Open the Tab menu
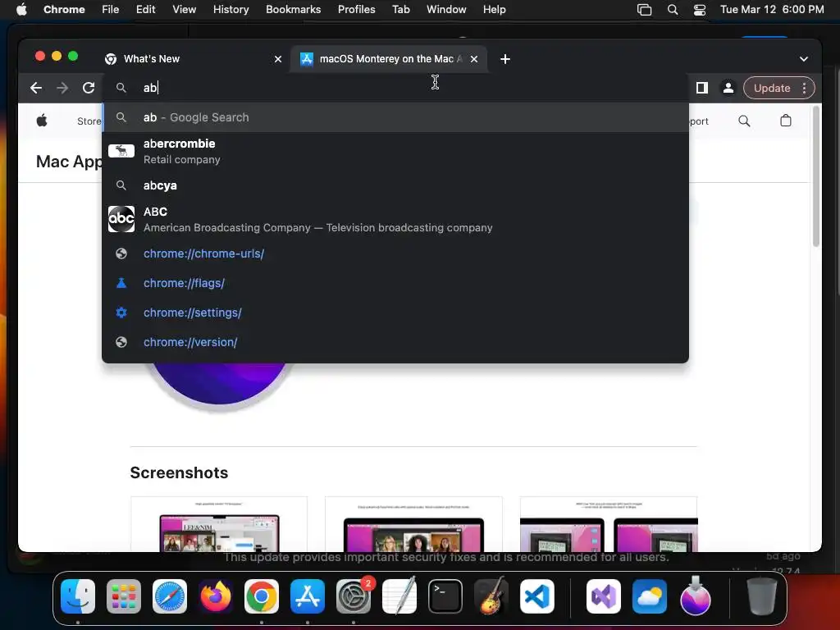Viewport: 840px width, 630px height. point(400,9)
